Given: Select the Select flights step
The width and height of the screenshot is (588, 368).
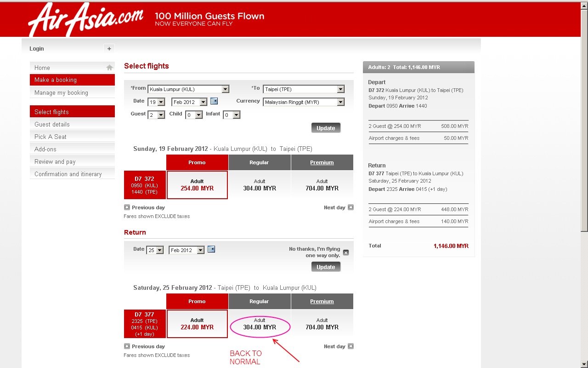Looking at the screenshot, I should pyautogui.click(x=72, y=112).
